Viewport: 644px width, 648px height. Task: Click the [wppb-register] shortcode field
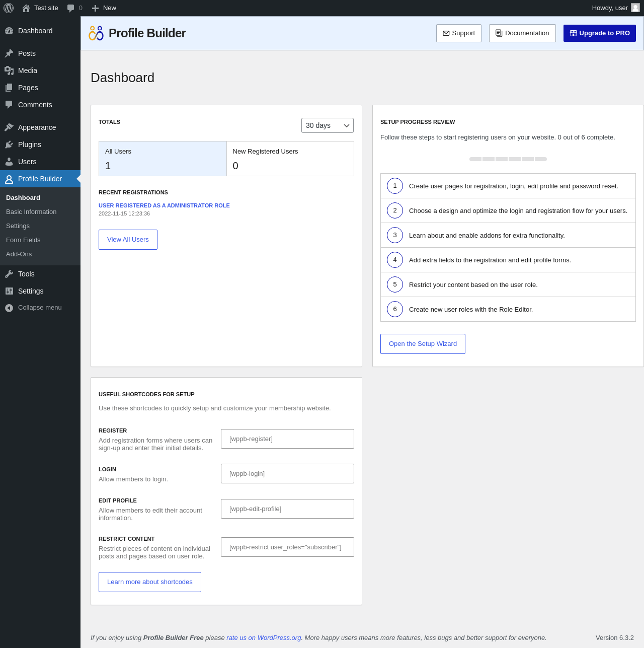pos(287,439)
